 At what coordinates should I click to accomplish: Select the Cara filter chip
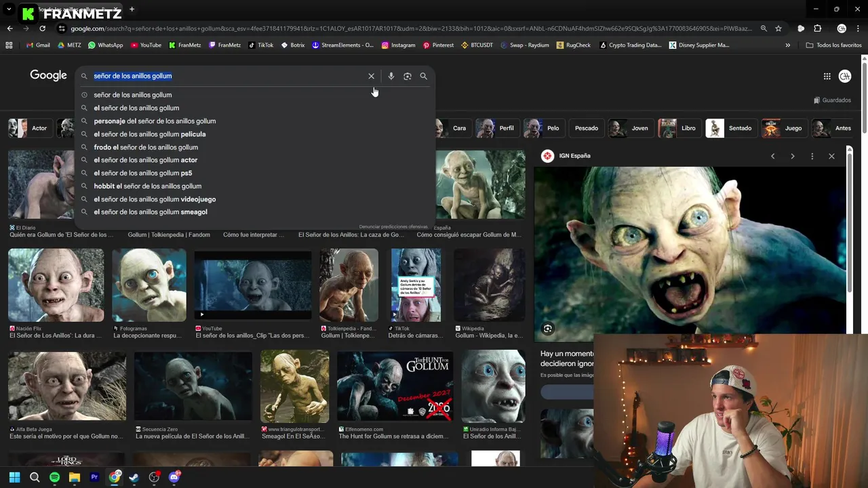(452, 128)
